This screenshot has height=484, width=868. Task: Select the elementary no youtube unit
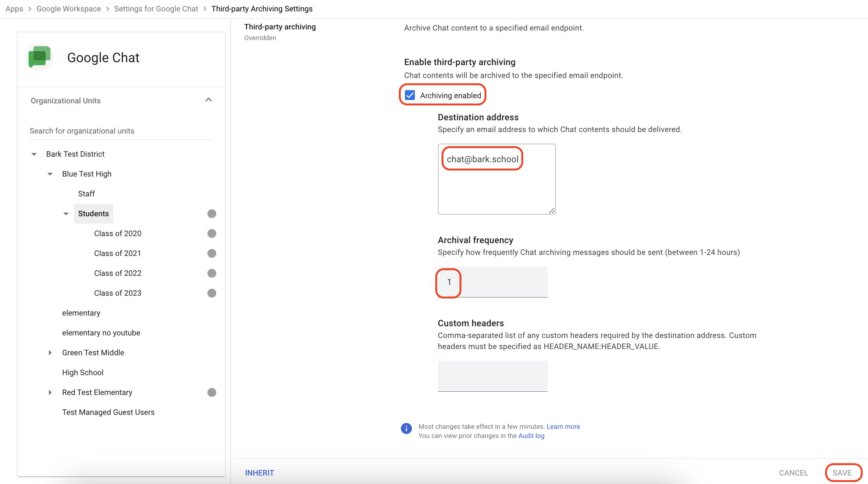click(x=101, y=333)
